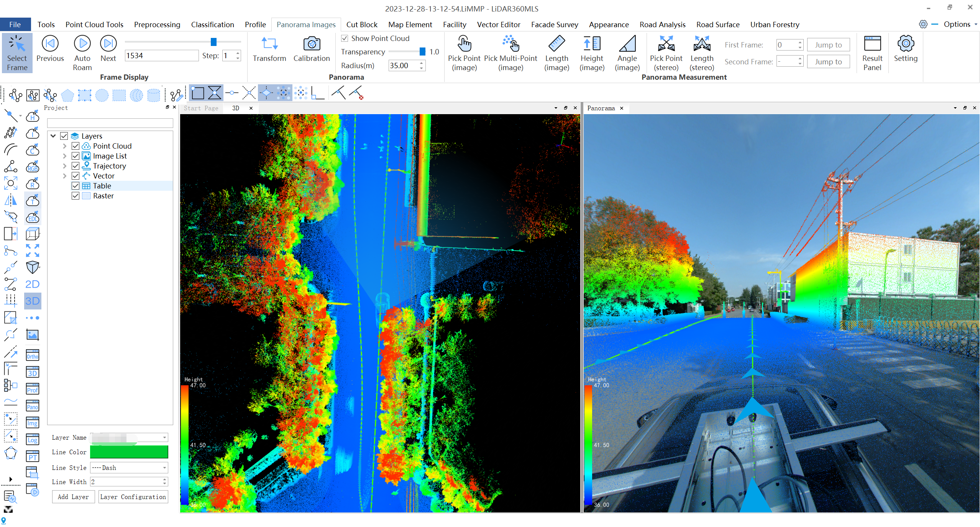Open the Pano window icon
The height and width of the screenshot is (527, 980).
[x=33, y=406]
